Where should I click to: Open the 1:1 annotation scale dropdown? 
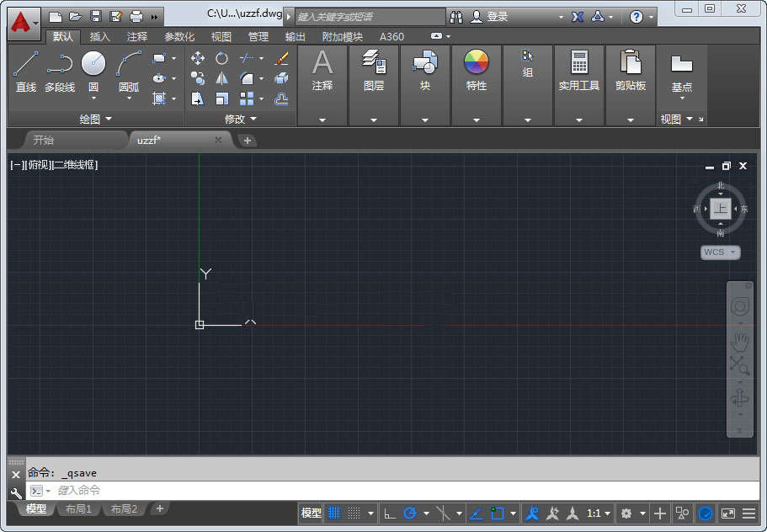599,513
